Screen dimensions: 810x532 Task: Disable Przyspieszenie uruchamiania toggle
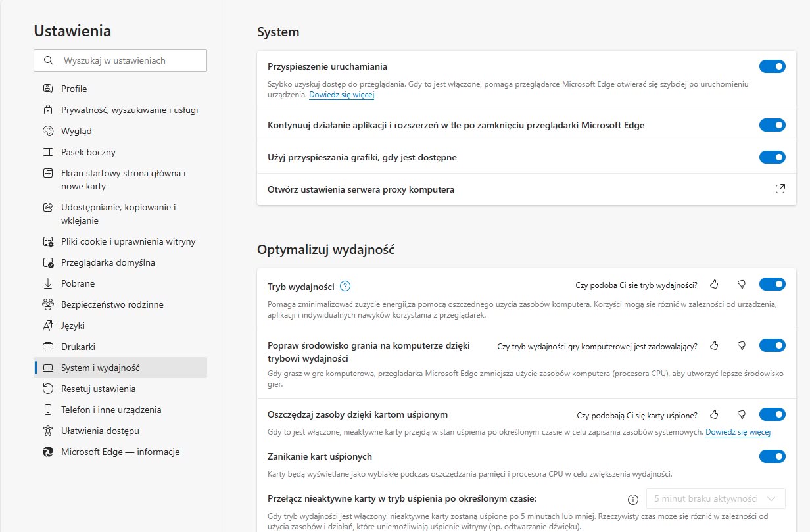(772, 66)
